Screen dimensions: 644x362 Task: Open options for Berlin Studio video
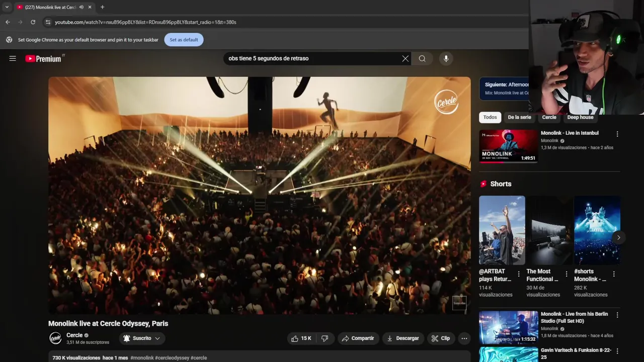(617, 315)
